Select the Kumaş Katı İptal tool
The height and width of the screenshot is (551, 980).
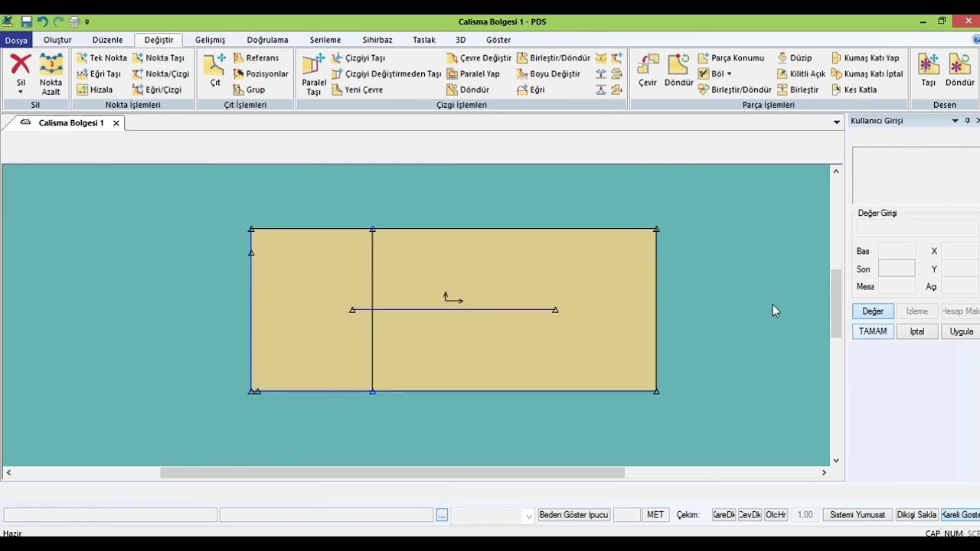click(x=867, y=74)
